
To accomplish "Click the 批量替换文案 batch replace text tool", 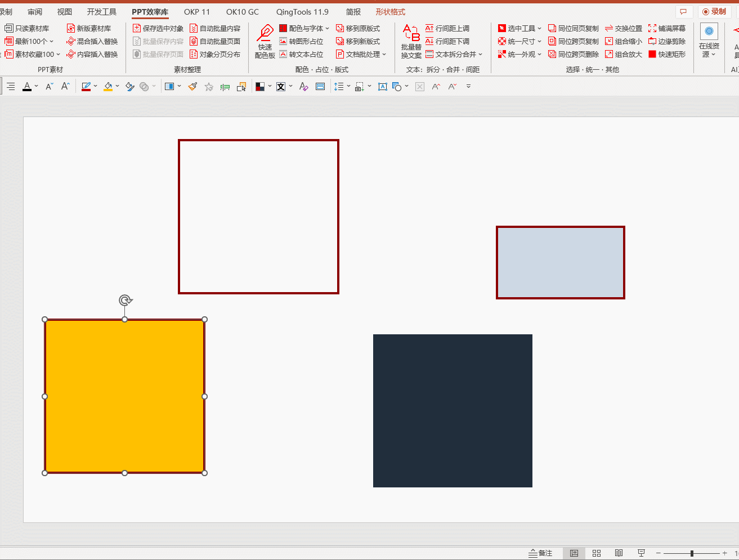I will coord(411,41).
